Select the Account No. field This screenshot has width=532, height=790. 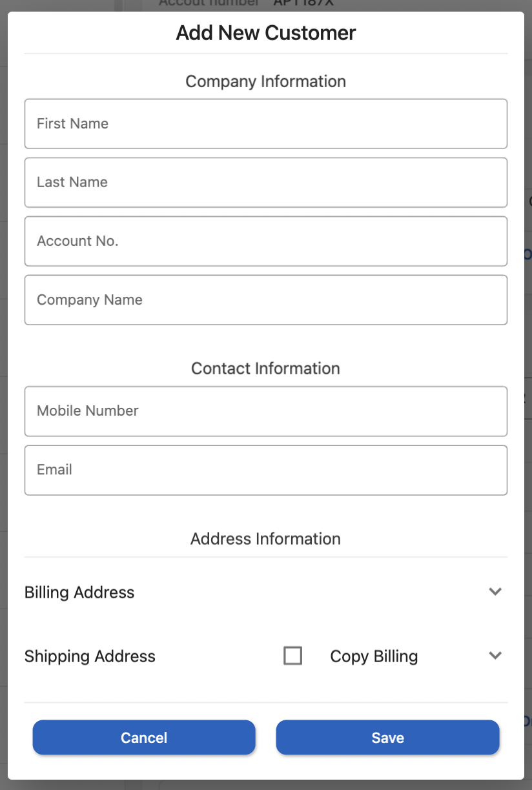[265, 241]
